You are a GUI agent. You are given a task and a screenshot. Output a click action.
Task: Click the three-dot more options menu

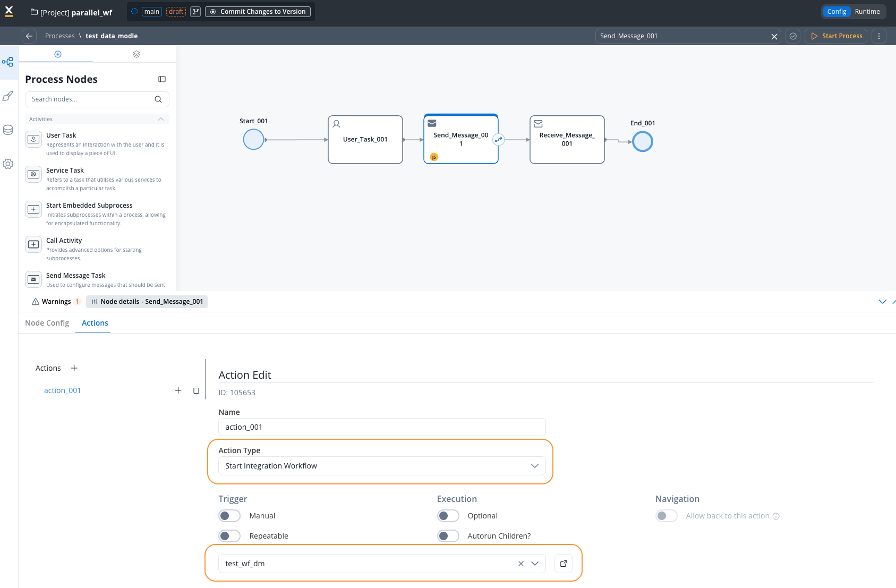coord(878,36)
